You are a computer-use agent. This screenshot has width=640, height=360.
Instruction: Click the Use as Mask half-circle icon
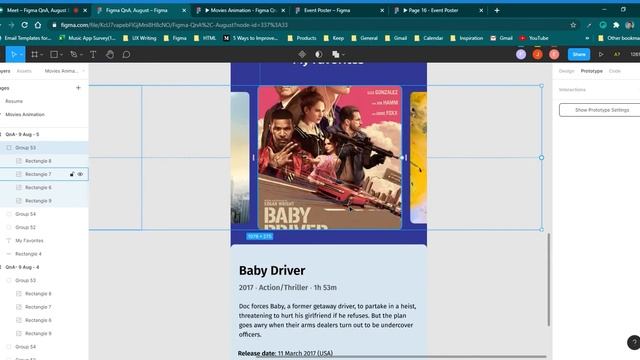coord(318,54)
